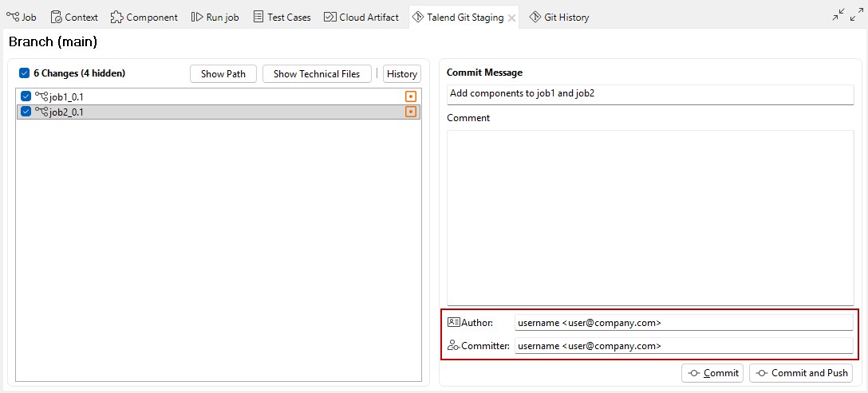Click the Context tab clipboard icon
The image size is (868, 393).
click(57, 18)
